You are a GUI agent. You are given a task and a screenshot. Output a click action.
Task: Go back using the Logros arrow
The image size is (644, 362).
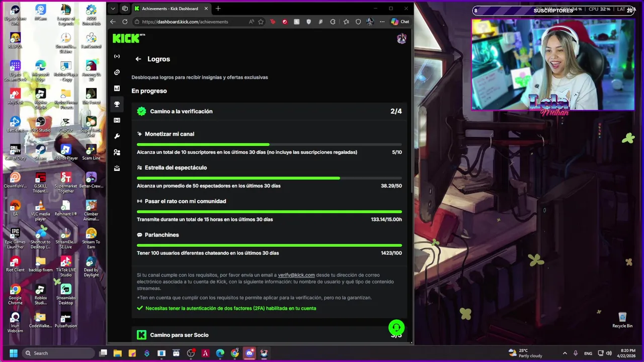[138, 59]
